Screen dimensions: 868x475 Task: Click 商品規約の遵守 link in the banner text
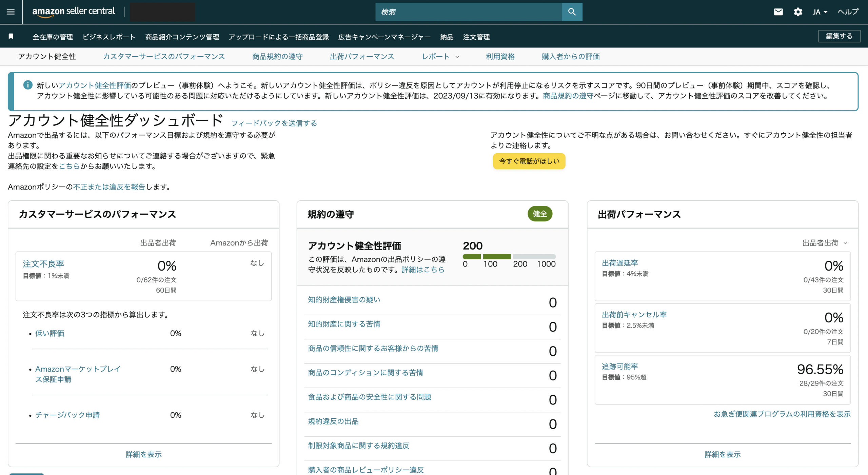pos(568,96)
